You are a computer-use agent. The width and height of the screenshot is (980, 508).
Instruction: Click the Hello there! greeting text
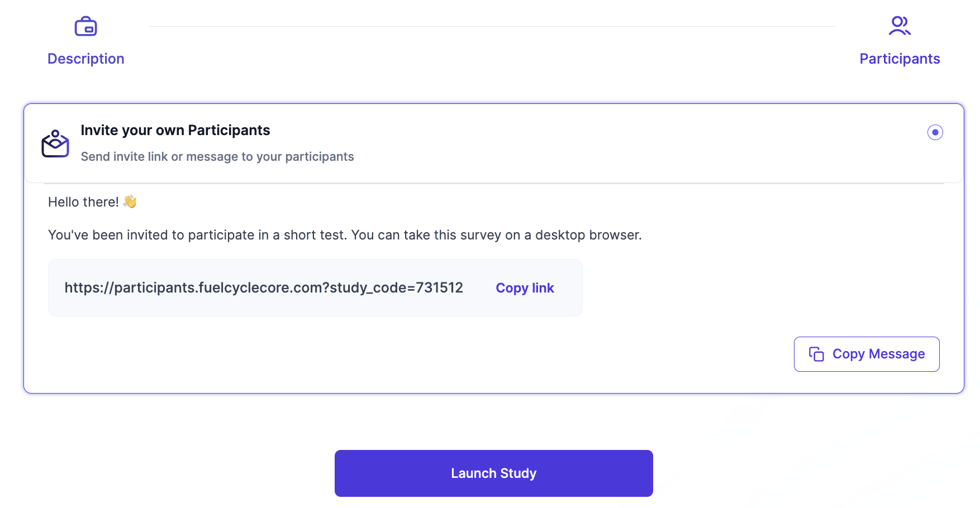pos(83,202)
